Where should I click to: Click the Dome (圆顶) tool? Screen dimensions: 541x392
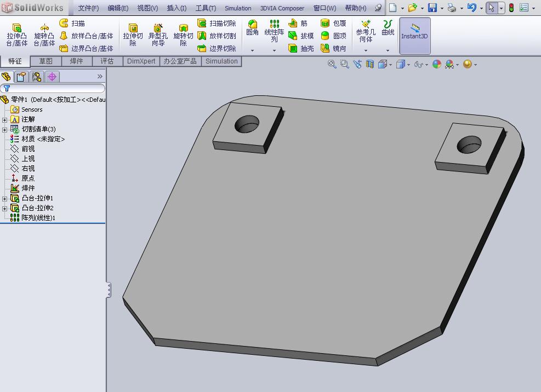click(333, 36)
